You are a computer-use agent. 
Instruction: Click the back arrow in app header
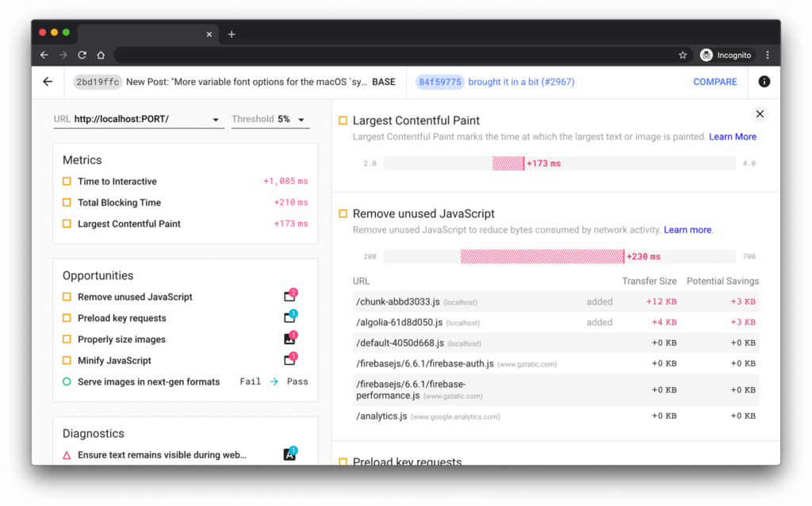pyautogui.click(x=48, y=82)
